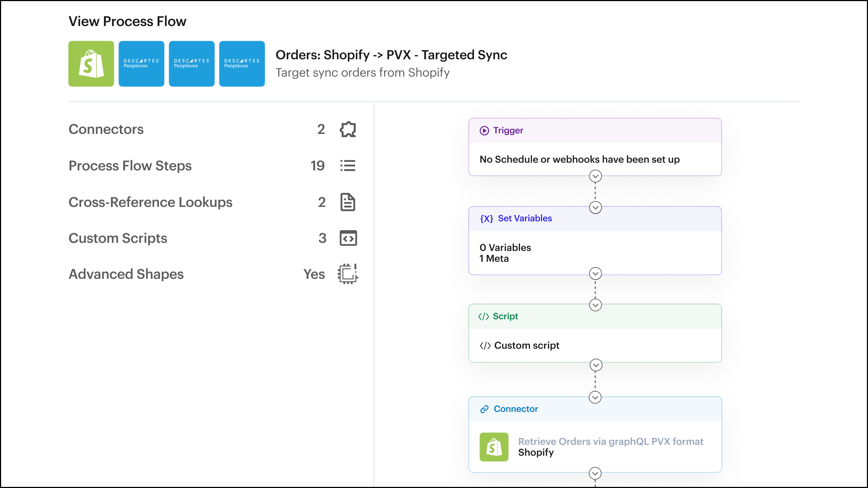This screenshot has width=868, height=488.
Task: Click the Custom Scripts code icon
Action: (x=348, y=239)
